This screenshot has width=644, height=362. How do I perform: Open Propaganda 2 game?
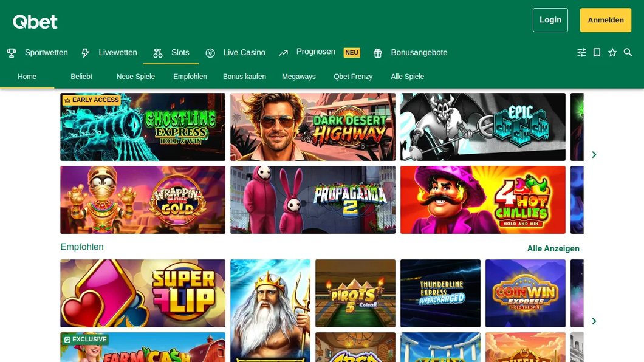pyautogui.click(x=313, y=200)
